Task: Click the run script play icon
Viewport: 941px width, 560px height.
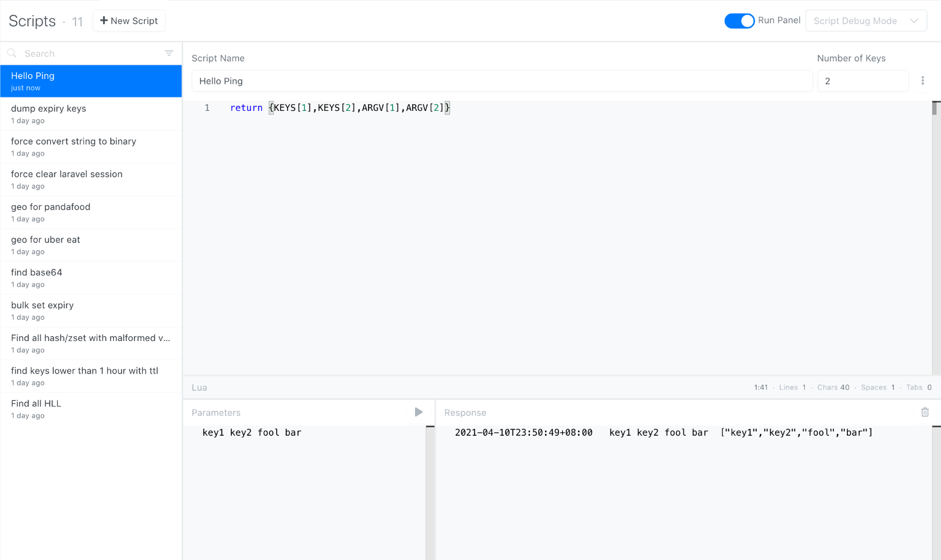Action: coord(418,412)
